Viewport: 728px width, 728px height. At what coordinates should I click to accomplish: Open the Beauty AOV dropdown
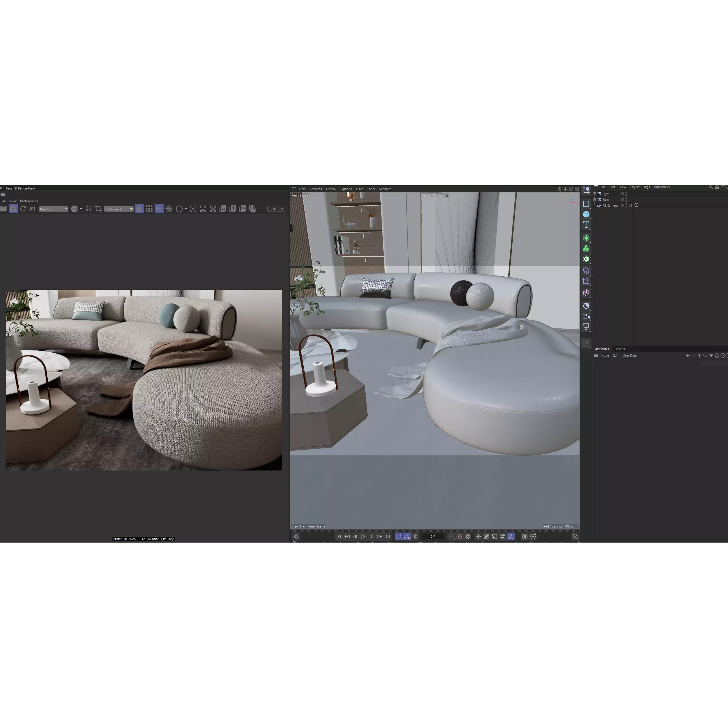point(53,209)
